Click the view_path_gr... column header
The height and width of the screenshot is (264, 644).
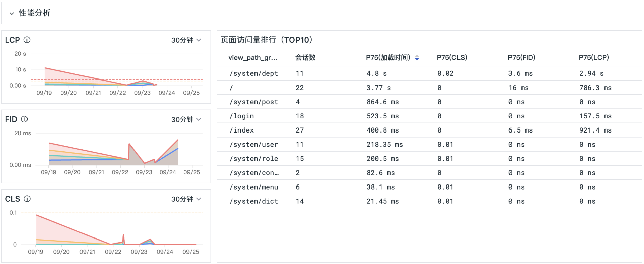253,57
